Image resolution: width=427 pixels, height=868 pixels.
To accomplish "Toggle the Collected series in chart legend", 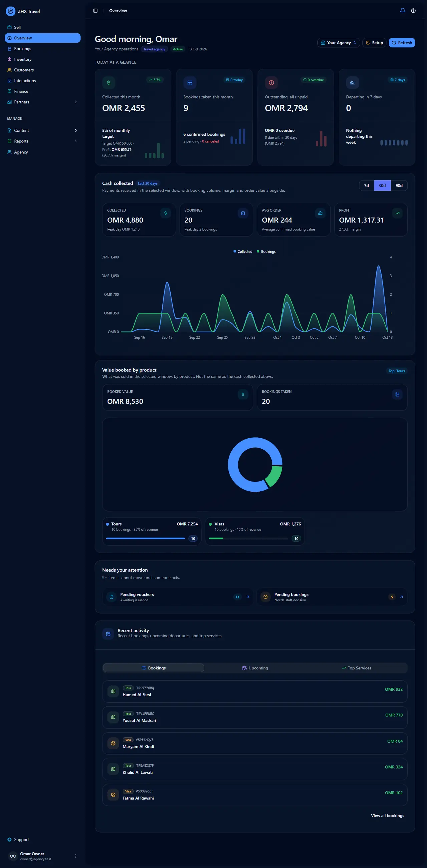I will (x=243, y=251).
